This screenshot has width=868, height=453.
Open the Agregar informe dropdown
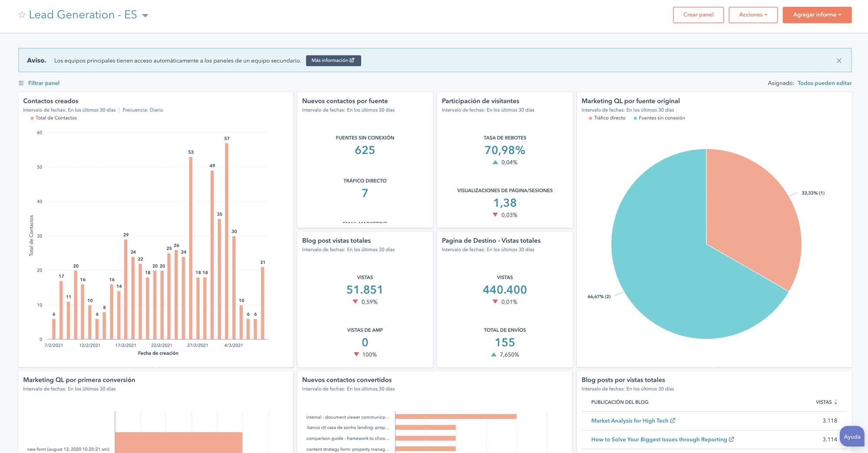coord(817,14)
